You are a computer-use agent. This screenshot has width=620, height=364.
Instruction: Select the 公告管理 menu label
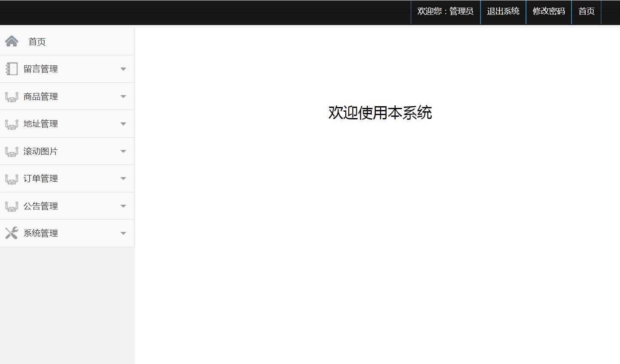click(40, 206)
